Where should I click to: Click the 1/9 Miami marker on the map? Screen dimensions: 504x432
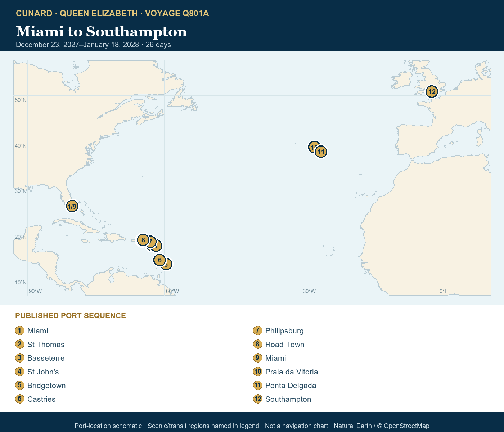pos(72,206)
